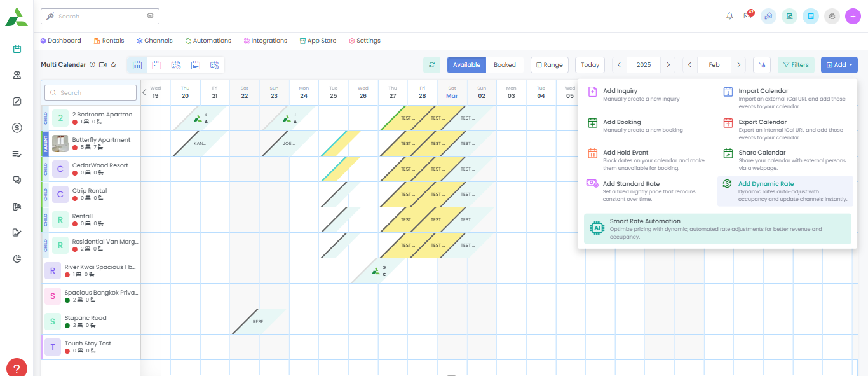Click the video camera icon by Multi Calendar
This screenshot has width=868, height=376.
[x=103, y=64]
